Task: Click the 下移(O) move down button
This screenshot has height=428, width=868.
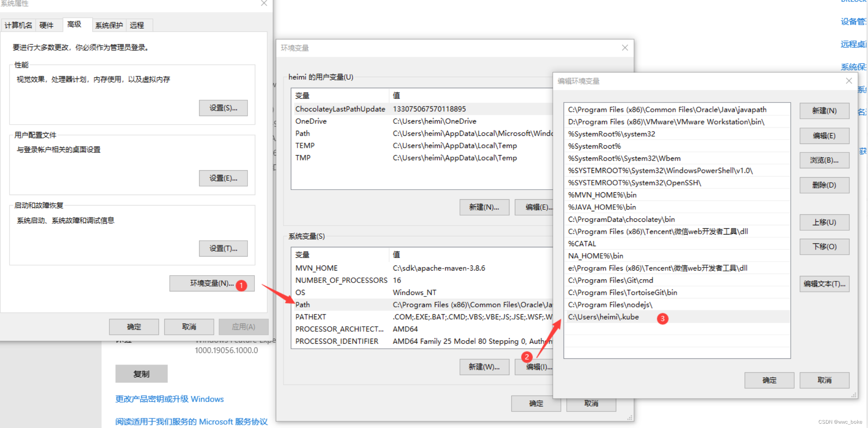Action: click(824, 247)
